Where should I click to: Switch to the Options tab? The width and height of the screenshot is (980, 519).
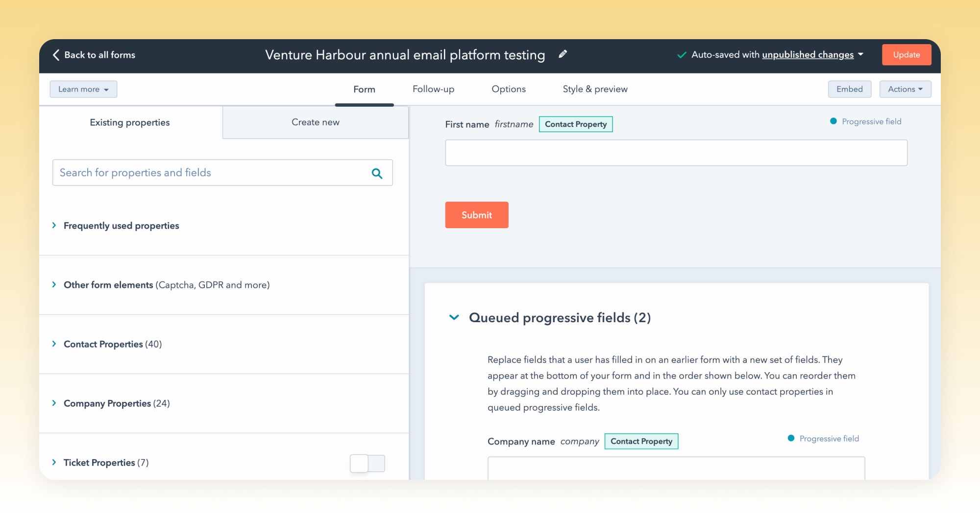(x=509, y=89)
